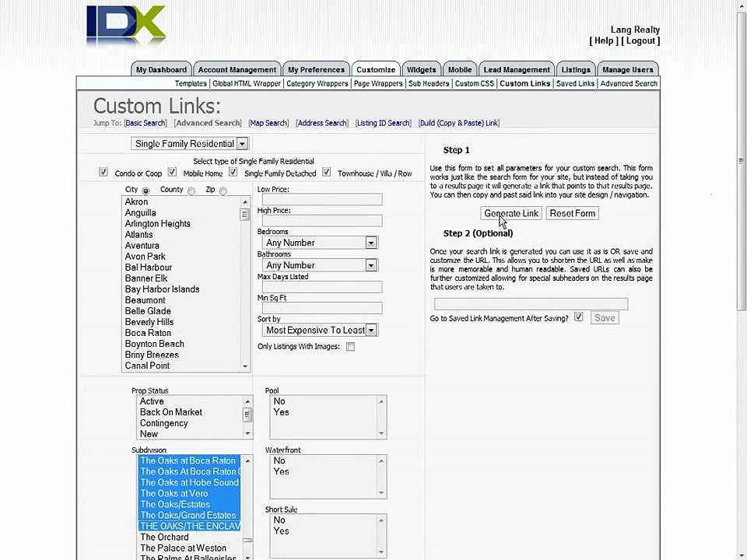747x560 pixels.
Task: Click the Min Sq Ft field
Action: pos(322,308)
